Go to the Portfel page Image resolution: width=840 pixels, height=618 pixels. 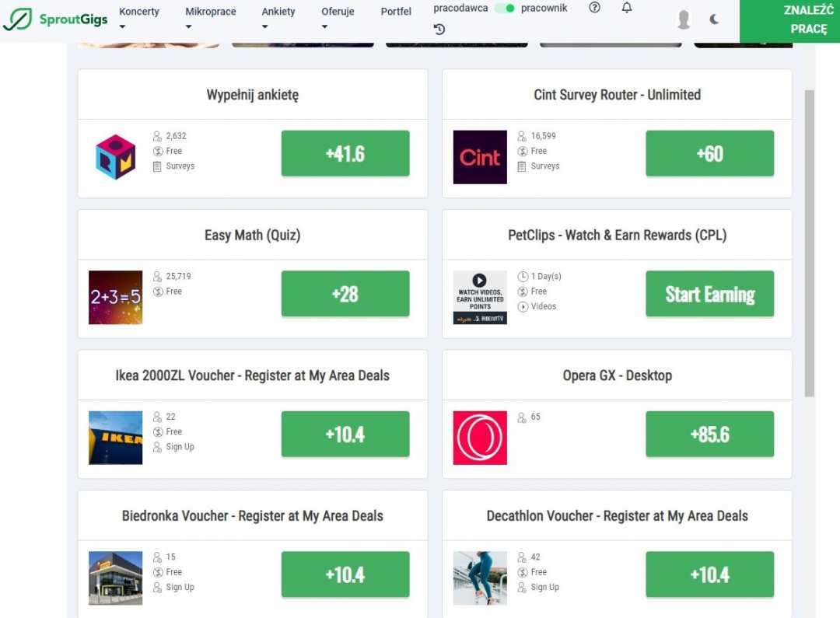click(396, 12)
